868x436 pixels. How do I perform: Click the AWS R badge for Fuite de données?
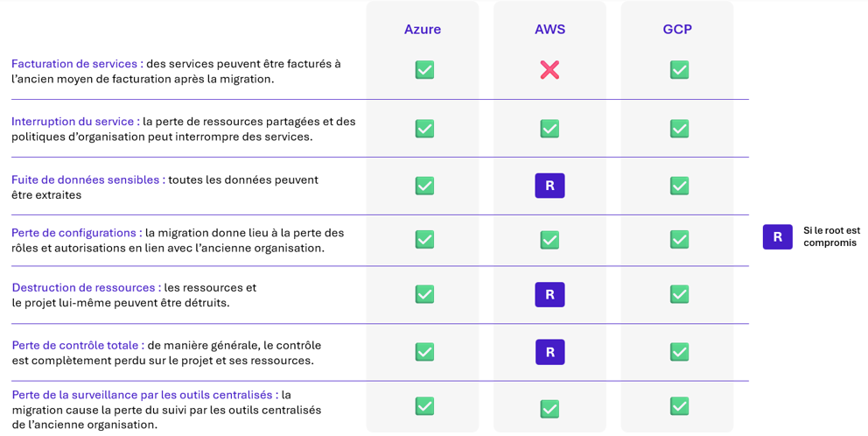coord(549,186)
